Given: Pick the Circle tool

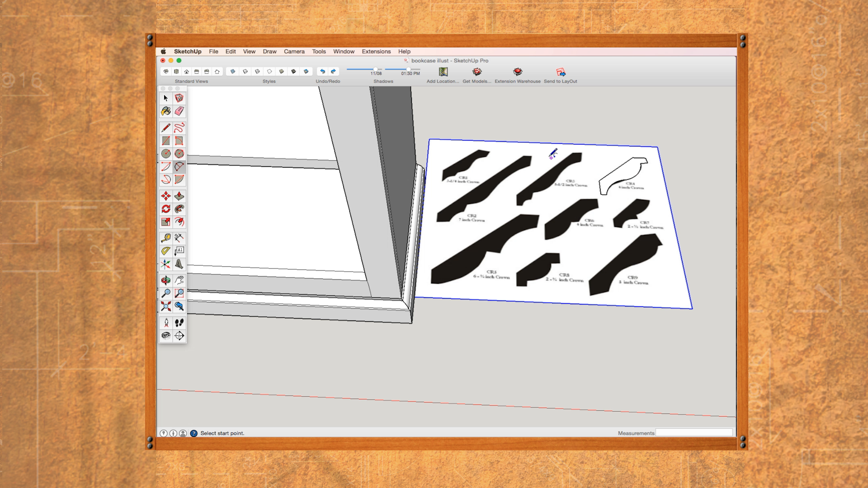Looking at the screenshot, I should click(166, 154).
